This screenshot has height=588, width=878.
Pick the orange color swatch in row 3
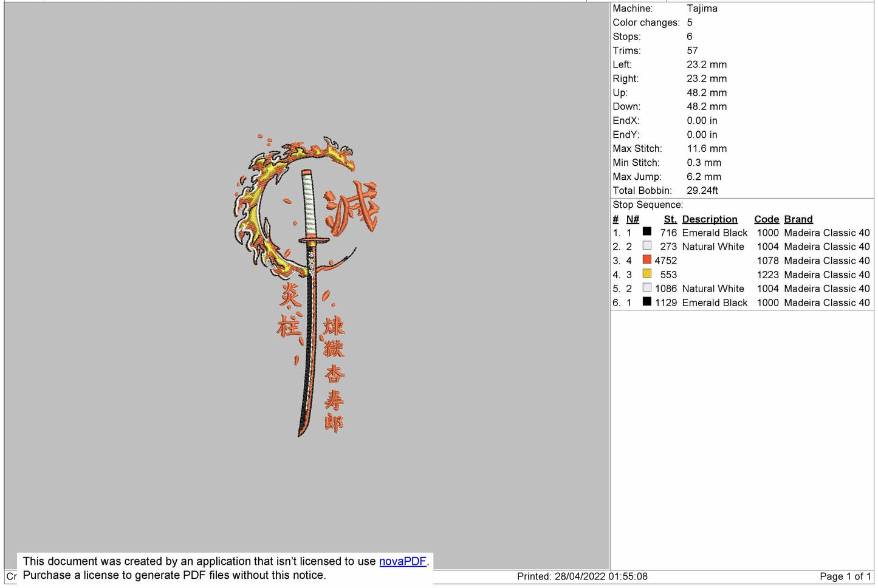pyautogui.click(x=646, y=259)
